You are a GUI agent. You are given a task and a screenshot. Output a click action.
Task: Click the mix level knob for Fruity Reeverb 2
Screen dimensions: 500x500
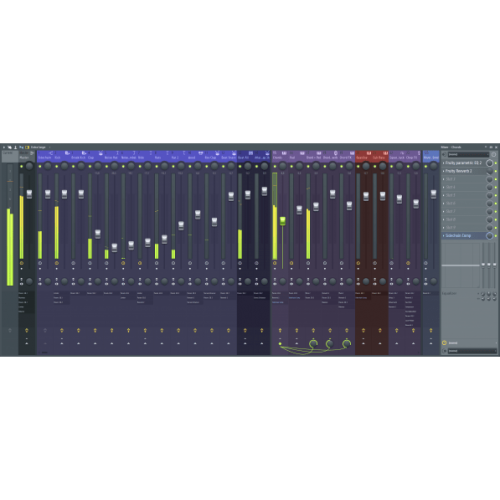click(x=489, y=171)
